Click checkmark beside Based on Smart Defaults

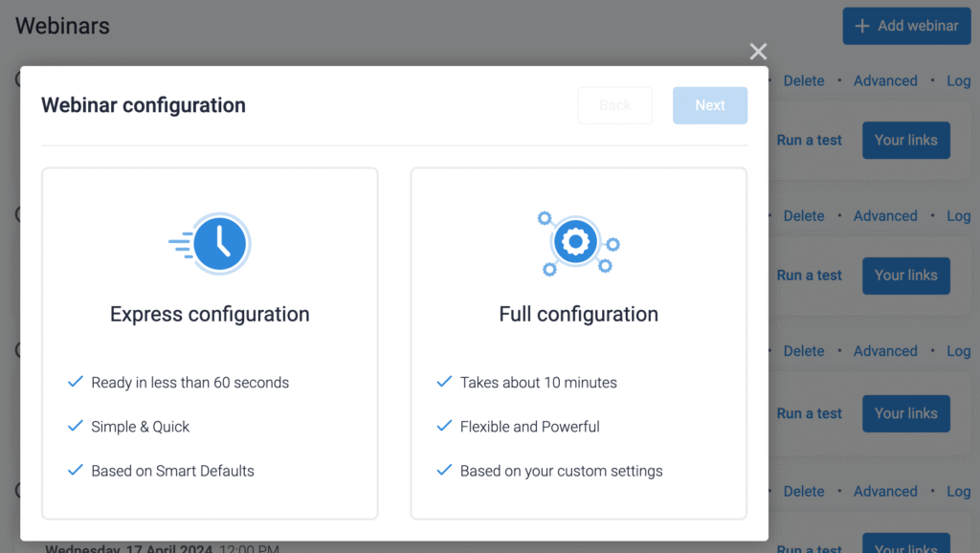click(75, 471)
